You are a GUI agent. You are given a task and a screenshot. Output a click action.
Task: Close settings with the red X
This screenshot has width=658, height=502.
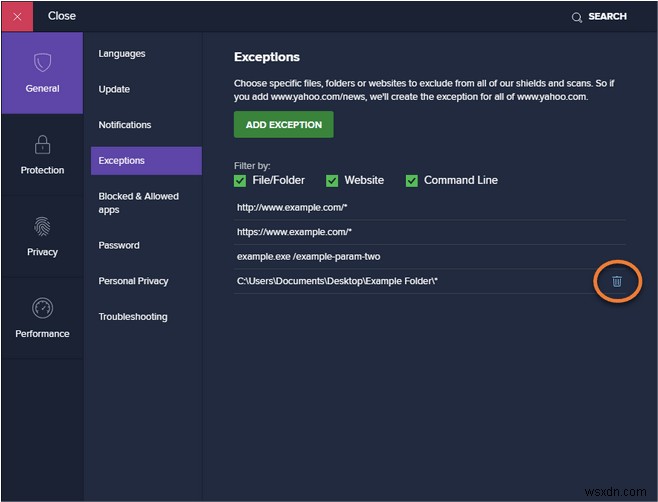pyautogui.click(x=17, y=16)
